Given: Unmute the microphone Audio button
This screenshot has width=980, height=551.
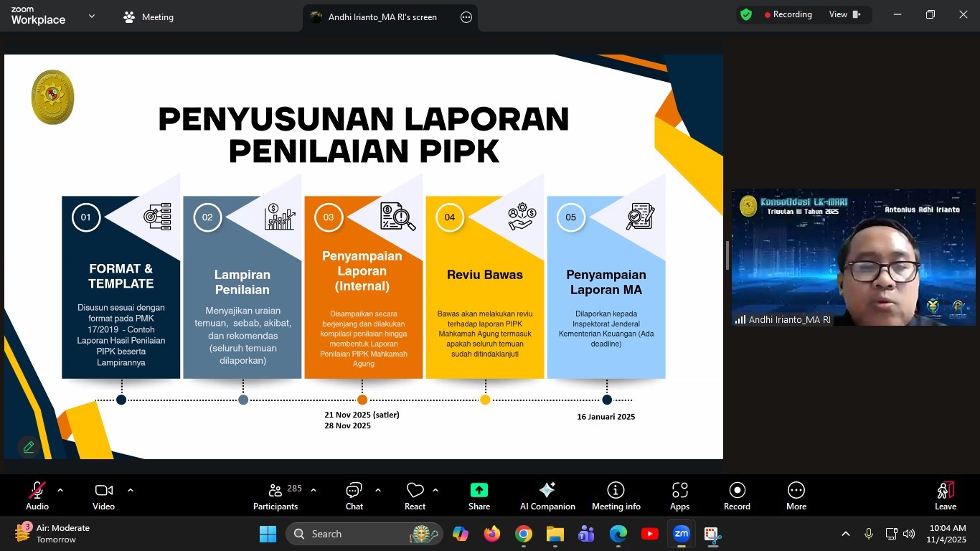Looking at the screenshot, I should click(x=37, y=496).
